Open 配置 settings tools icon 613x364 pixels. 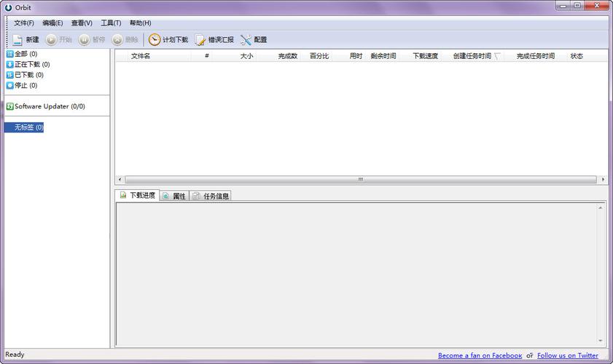coord(246,40)
